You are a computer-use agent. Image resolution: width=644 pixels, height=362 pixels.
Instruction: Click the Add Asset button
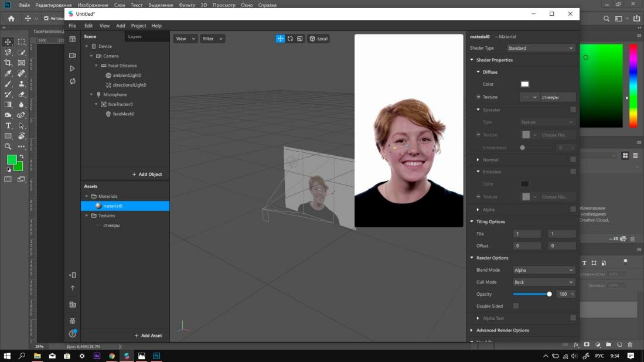click(148, 336)
